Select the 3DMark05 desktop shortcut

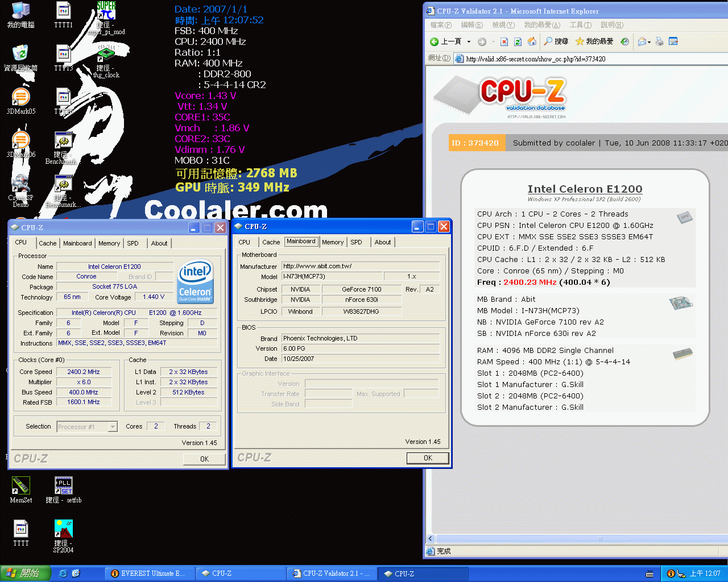pyautogui.click(x=20, y=101)
